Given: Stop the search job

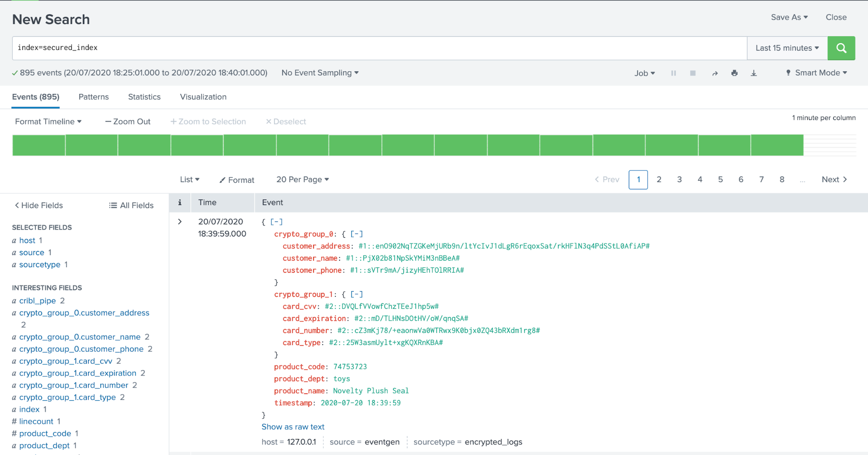Looking at the screenshot, I should click(x=693, y=73).
